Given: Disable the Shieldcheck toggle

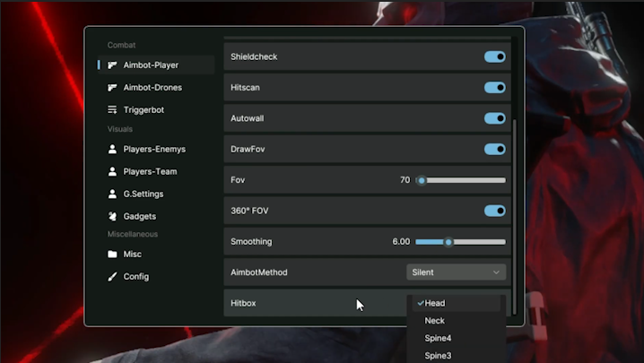Looking at the screenshot, I should [494, 57].
